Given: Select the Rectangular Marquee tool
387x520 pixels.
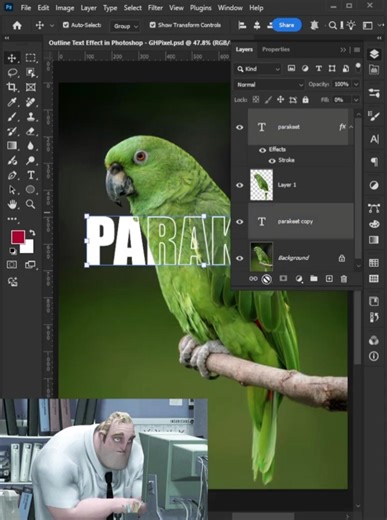Looking at the screenshot, I should point(31,58).
